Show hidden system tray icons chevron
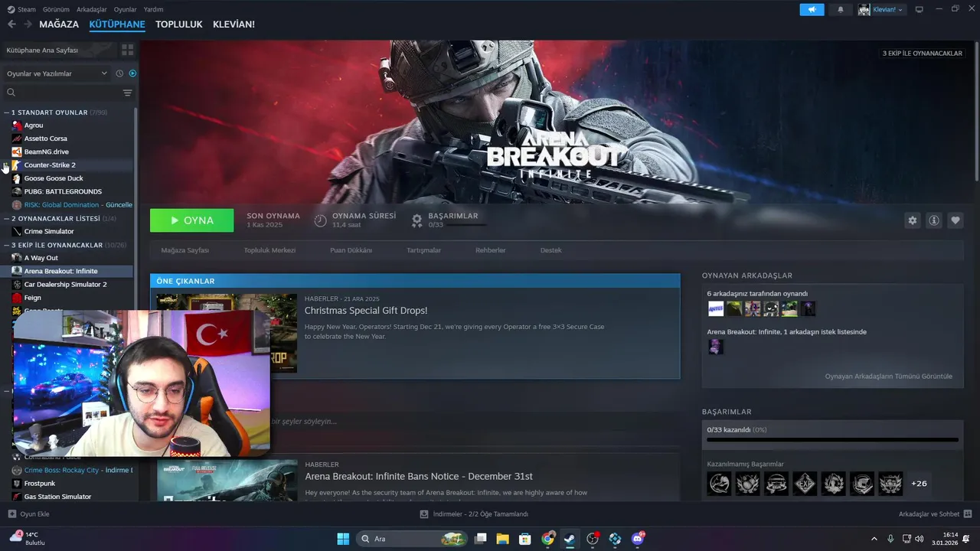The height and width of the screenshot is (551, 980). point(874,539)
